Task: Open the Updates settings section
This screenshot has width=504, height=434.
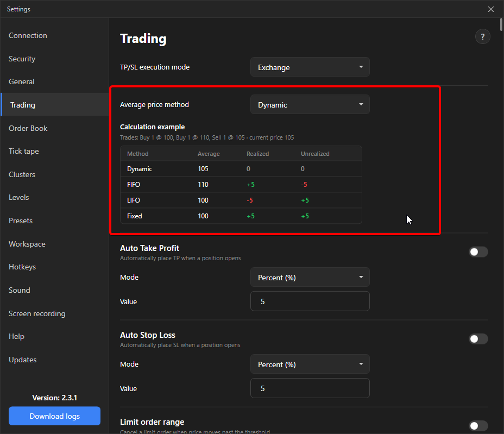Action: (55, 360)
